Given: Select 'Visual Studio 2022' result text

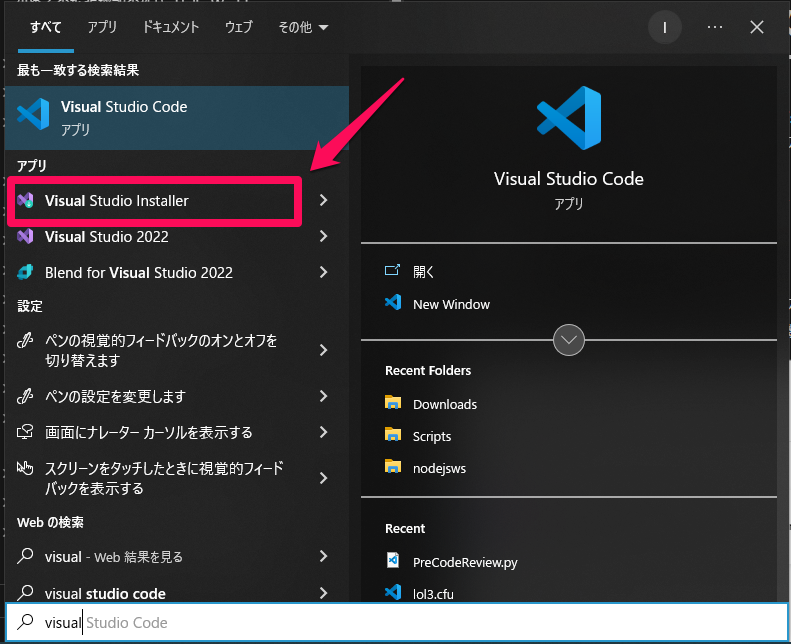Looking at the screenshot, I should 106,237.
